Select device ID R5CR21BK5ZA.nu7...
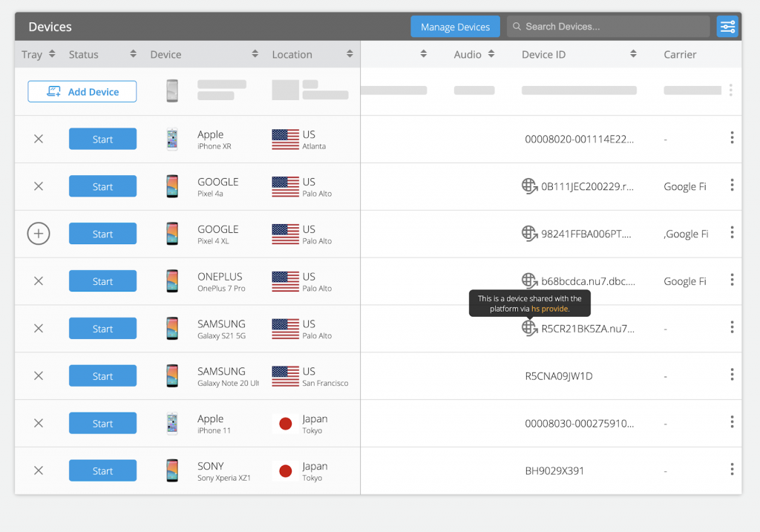The height and width of the screenshot is (532, 760). click(x=588, y=329)
